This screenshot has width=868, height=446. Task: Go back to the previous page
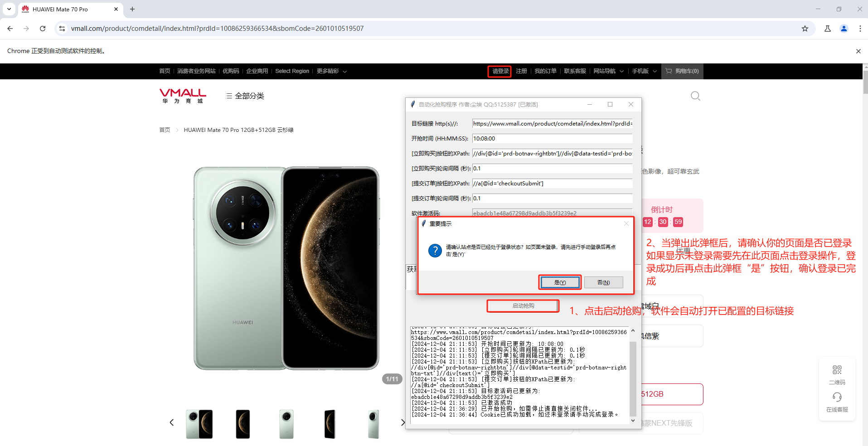click(10, 29)
